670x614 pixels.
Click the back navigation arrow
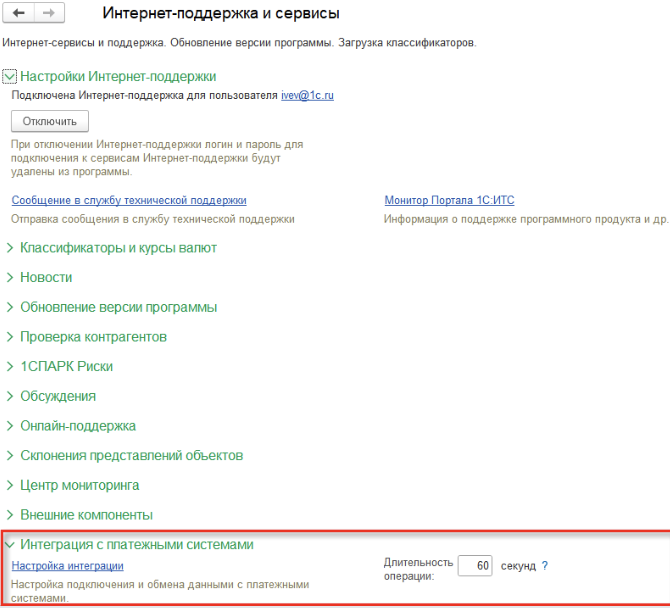[20, 14]
